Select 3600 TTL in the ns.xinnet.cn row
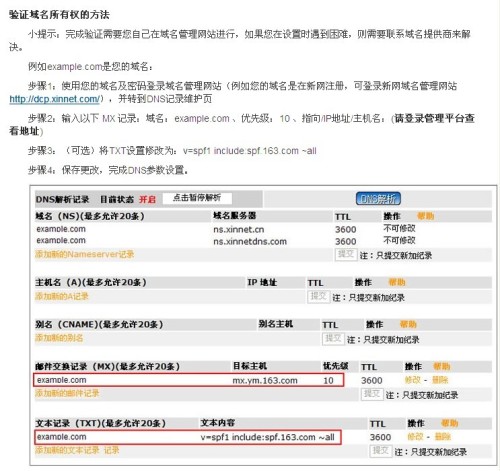 [x=346, y=230]
